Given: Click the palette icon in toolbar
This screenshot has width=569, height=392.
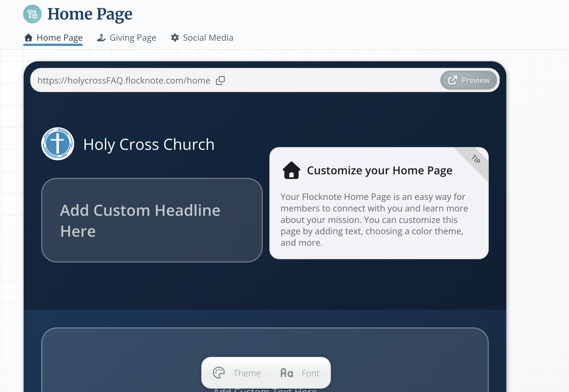Looking at the screenshot, I should (219, 373).
